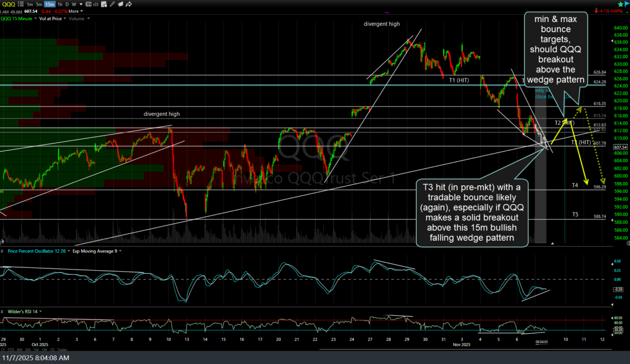
Task: Click the share arrow icon
Action: tap(129, 4)
